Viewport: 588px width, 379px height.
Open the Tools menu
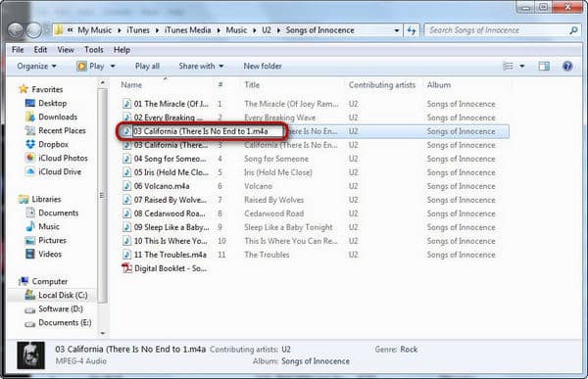tap(94, 50)
